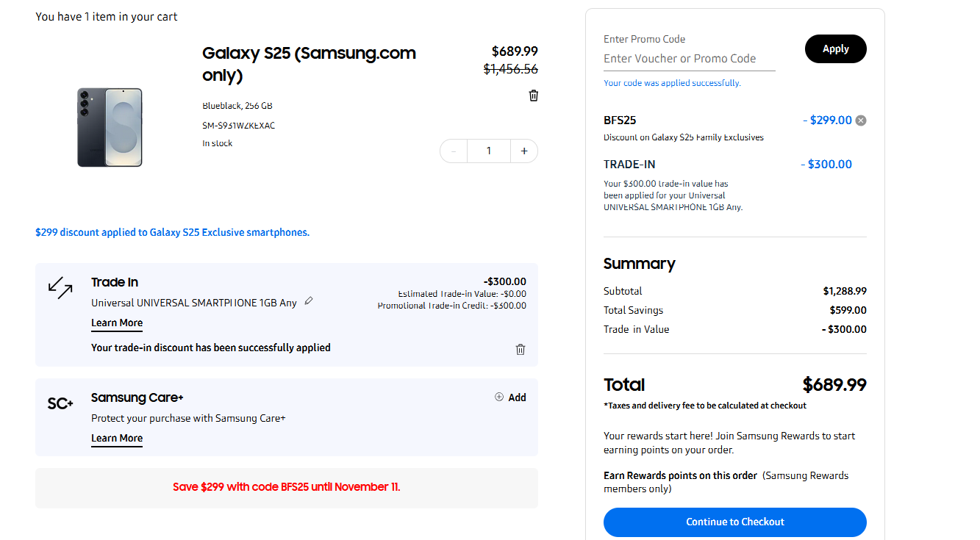
Task: Remove BFS25 promo code with x icon
Action: [x=861, y=120]
